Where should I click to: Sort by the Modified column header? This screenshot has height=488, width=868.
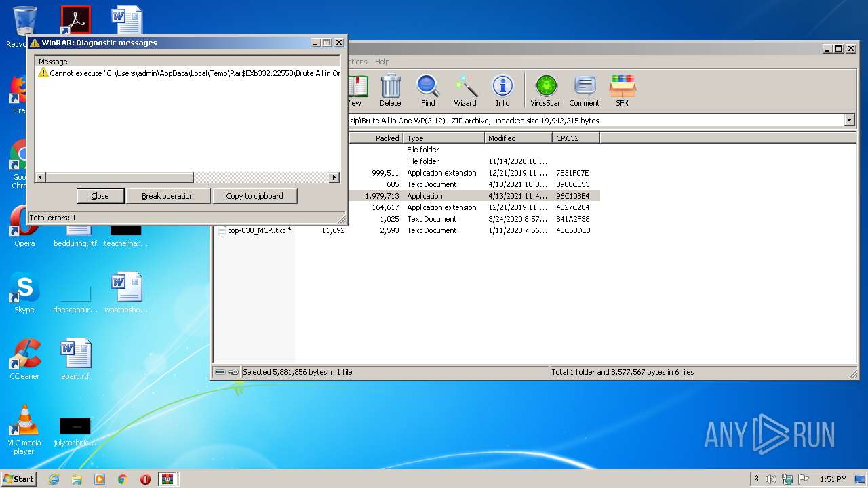point(519,138)
